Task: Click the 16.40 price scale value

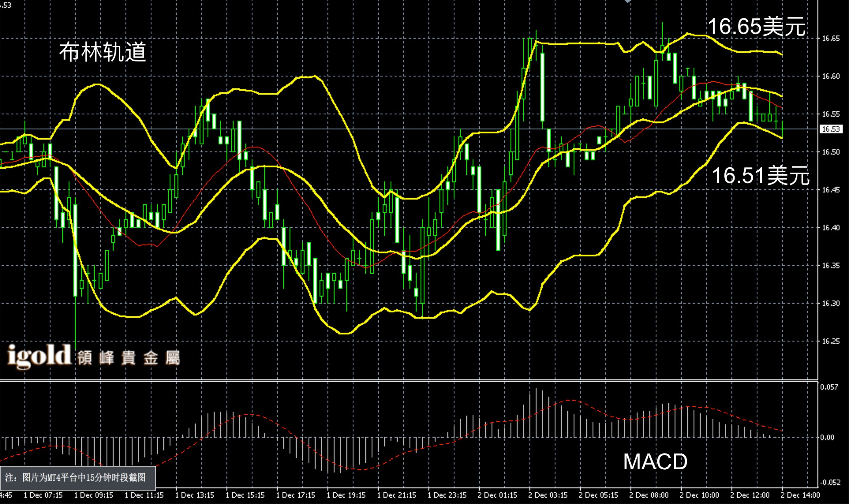Action: pos(831,228)
